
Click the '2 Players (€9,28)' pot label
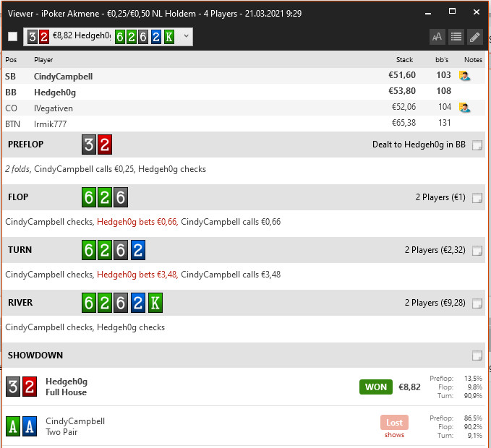coord(435,303)
